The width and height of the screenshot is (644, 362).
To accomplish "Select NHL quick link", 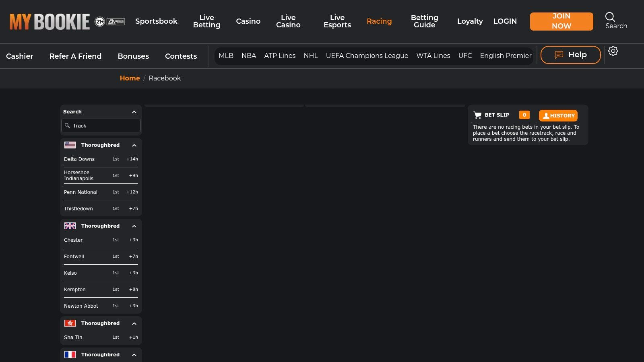I will click(x=311, y=56).
